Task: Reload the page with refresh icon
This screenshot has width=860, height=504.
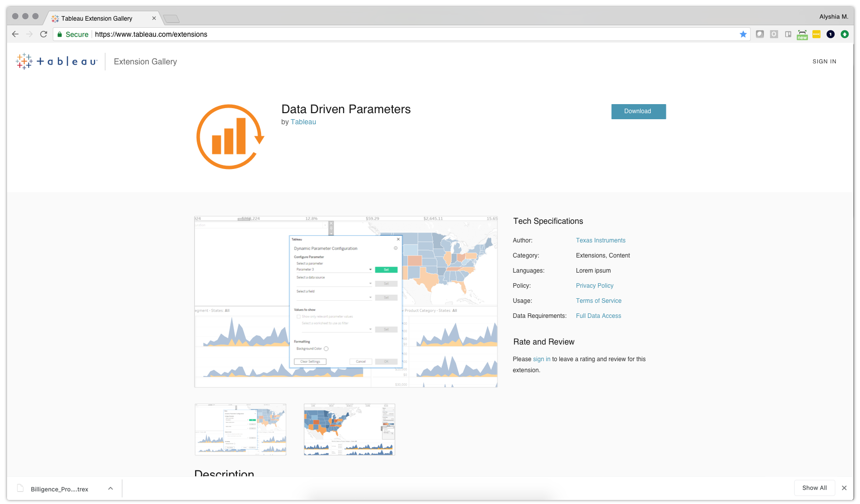Action: click(x=44, y=34)
